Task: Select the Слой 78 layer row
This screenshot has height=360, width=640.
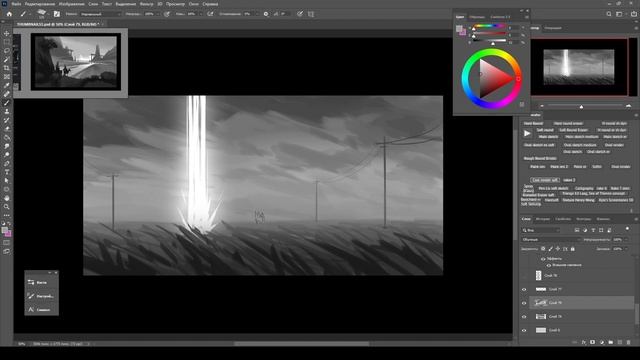Action: 581,276
